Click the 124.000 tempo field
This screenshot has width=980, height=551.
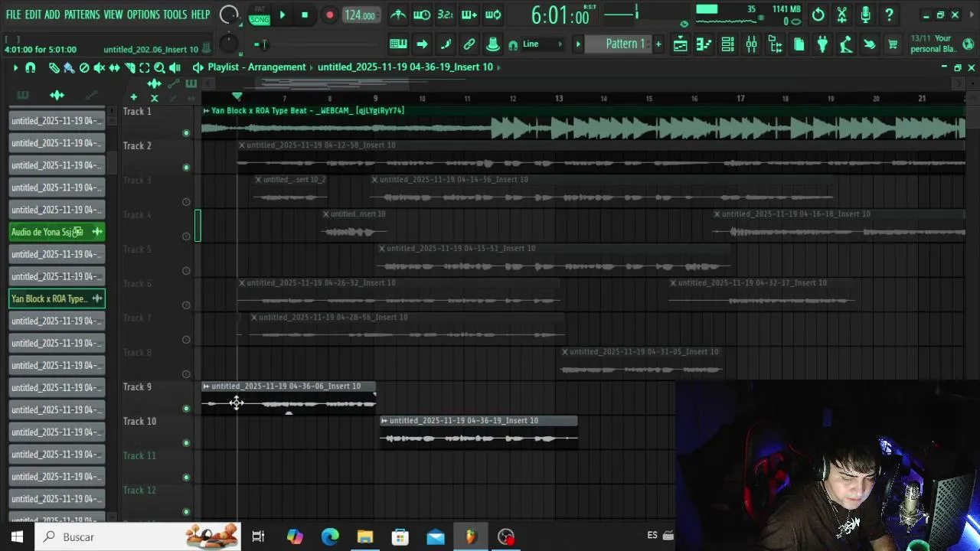pos(360,15)
